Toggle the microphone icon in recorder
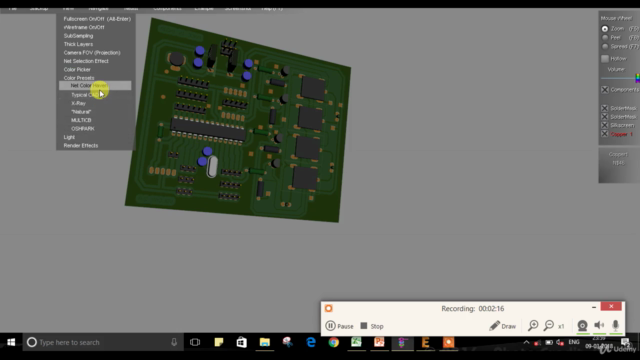Image resolution: width=640 pixels, height=360 pixels. pos(616,325)
